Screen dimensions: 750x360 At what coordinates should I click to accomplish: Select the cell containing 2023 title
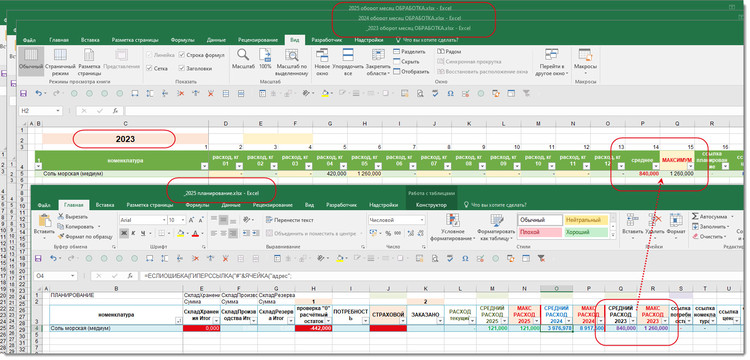click(125, 139)
